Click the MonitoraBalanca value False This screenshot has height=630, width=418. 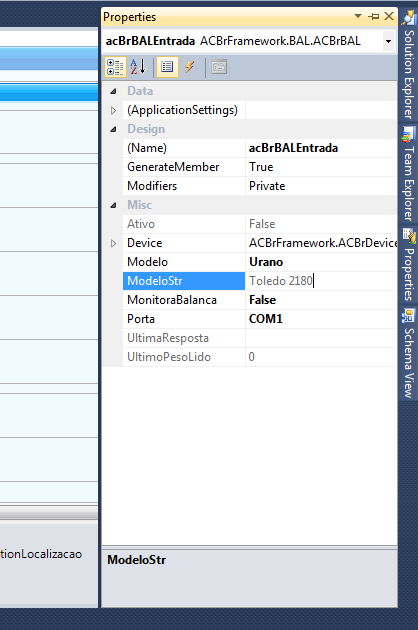tap(321, 300)
